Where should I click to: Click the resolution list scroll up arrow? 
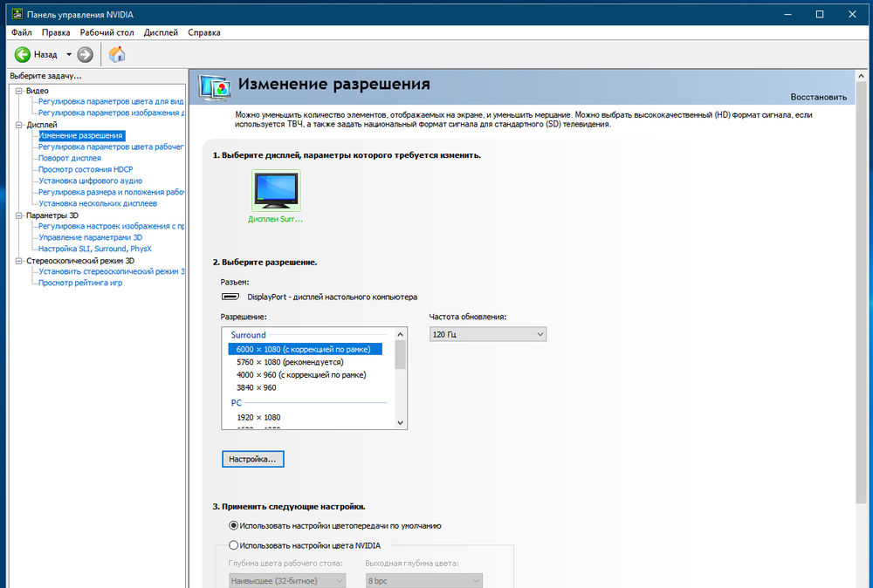pyautogui.click(x=401, y=334)
